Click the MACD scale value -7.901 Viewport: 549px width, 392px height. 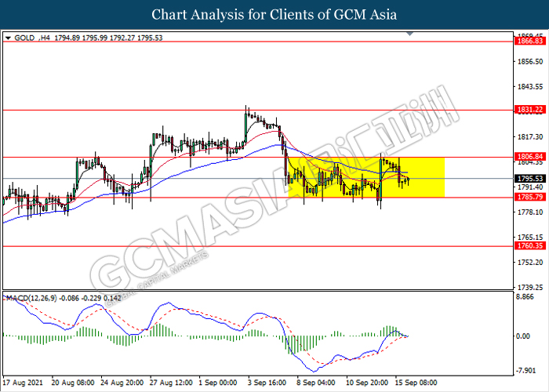[x=526, y=370]
